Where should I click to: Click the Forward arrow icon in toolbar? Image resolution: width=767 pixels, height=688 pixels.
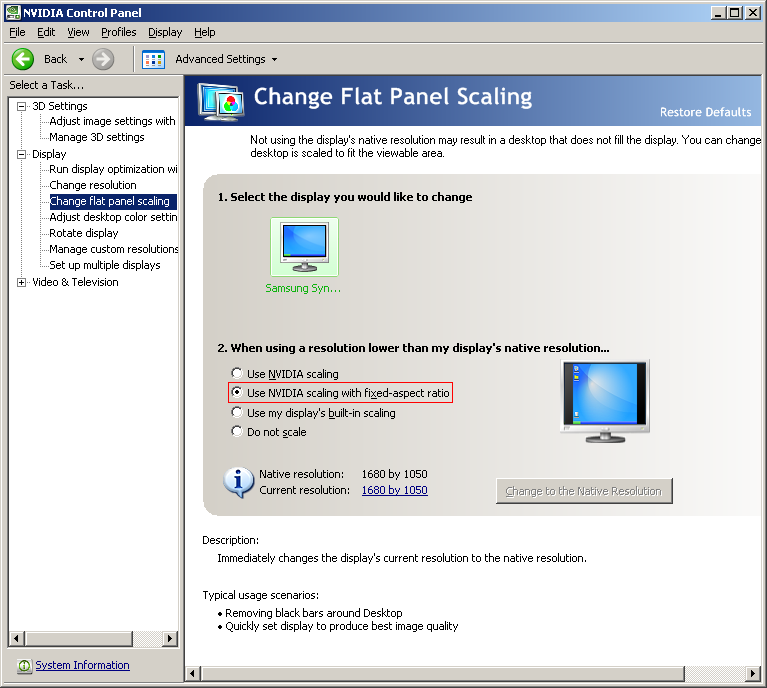[x=103, y=59]
